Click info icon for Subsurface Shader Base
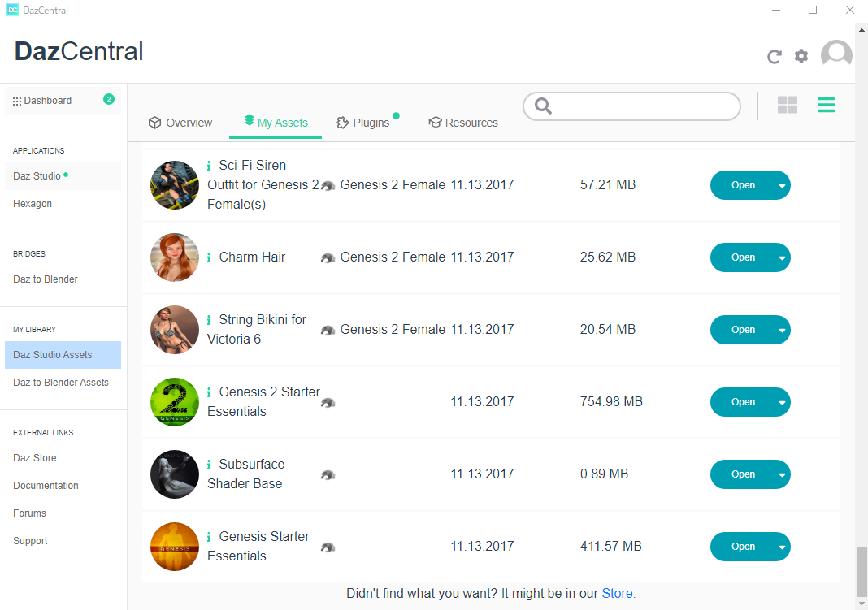This screenshot has height=610, width=868. pos(209,465)
